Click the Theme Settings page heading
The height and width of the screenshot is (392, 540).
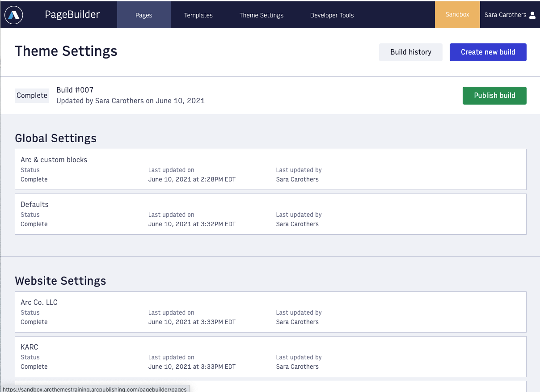[x=66, y=51]
